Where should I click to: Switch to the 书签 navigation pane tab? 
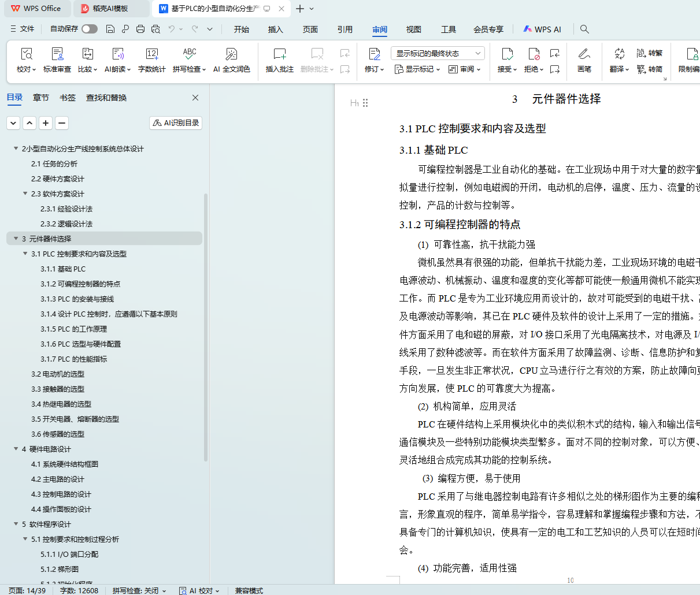68,98
